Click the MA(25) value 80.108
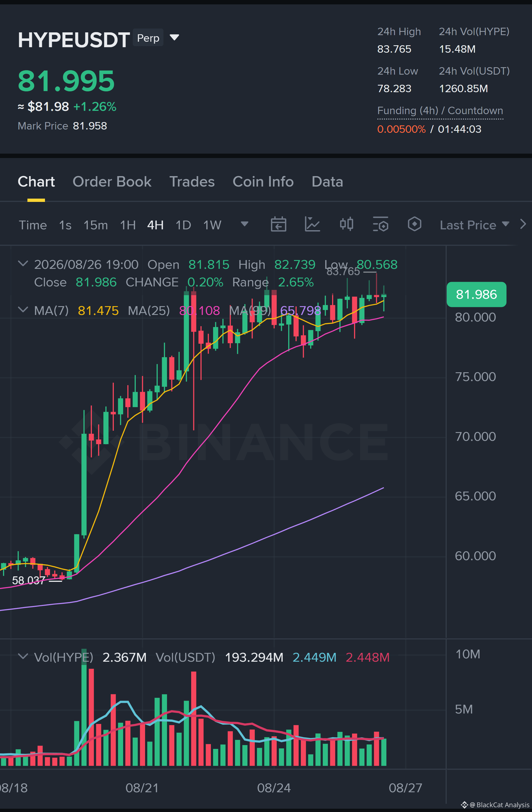Viewport: 532px width, 812px height. (200, 311)
